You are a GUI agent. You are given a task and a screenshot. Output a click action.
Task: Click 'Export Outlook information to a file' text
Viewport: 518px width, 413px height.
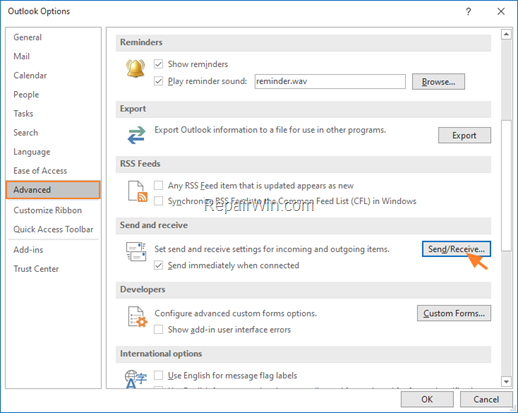(x=270, y=130)
